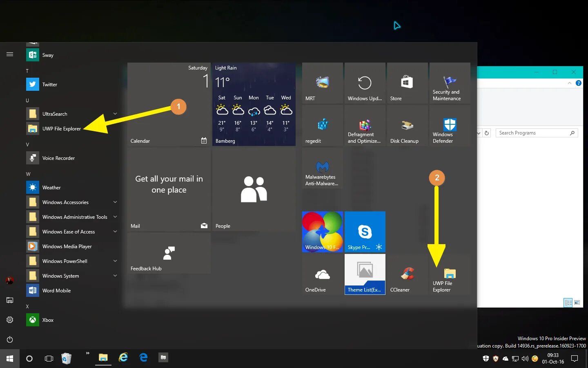Open the Bamberg weather tile
The image size is (588, 368).
click(x=254, y=104)
